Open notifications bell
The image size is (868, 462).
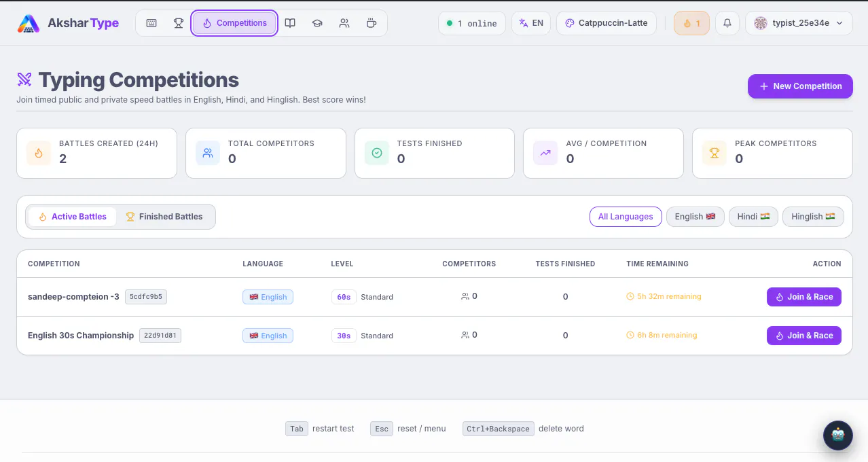727,23
